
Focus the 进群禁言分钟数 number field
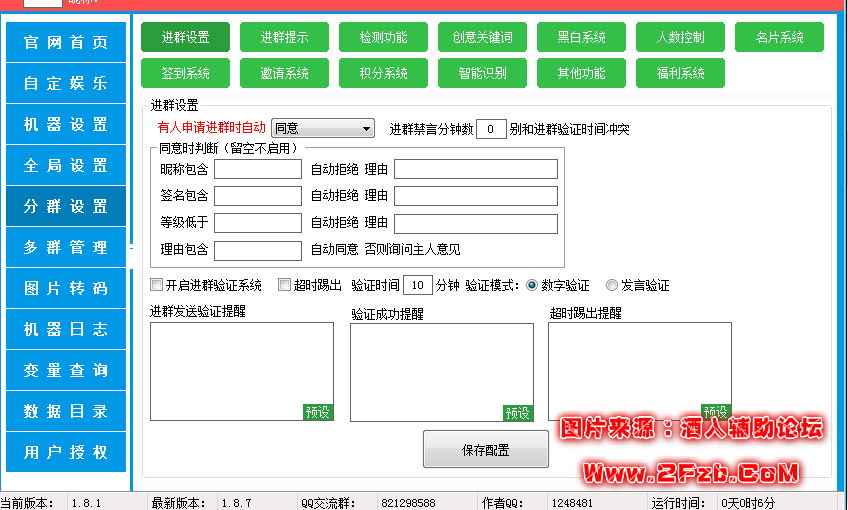coord(490,129)
